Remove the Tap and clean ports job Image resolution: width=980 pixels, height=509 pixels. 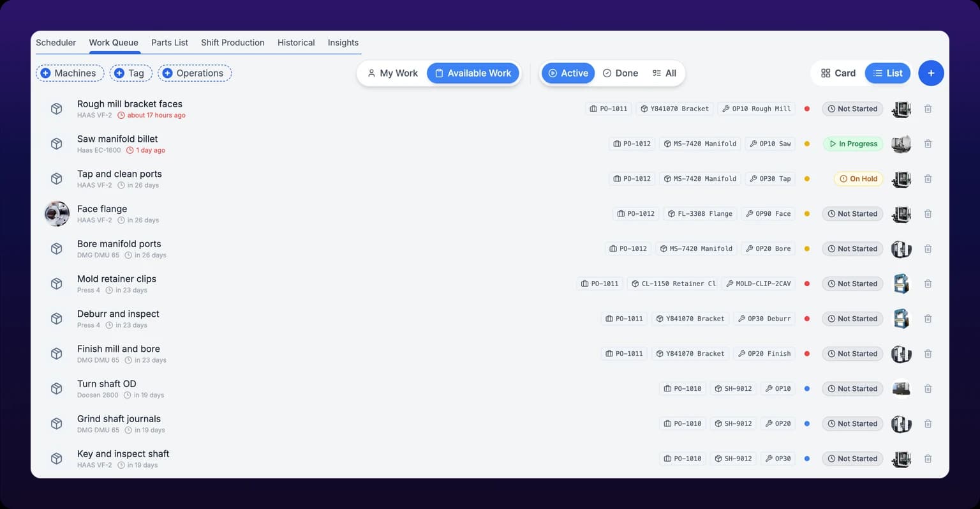(928, 179)
